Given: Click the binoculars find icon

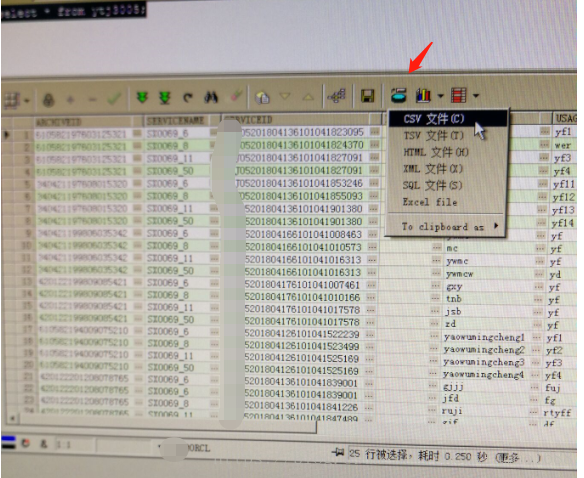Looking at the screenshot, I should 211,98.
